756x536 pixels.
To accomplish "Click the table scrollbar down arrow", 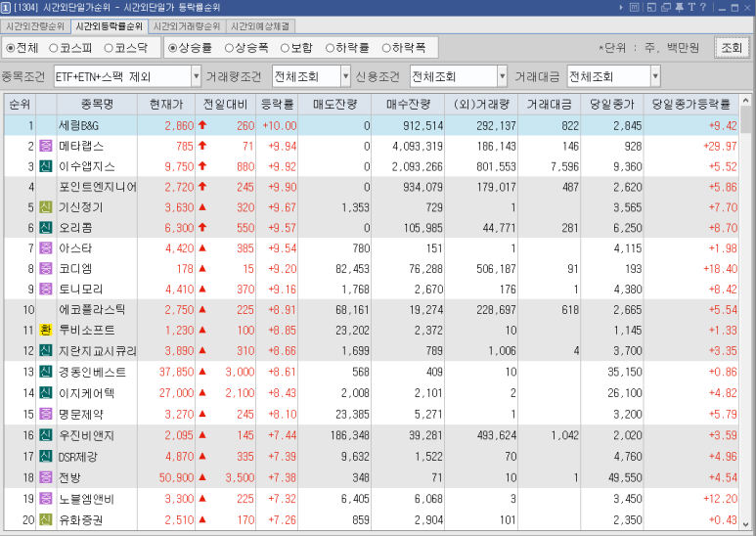I will pyautogui.click(x=745, y=524).
